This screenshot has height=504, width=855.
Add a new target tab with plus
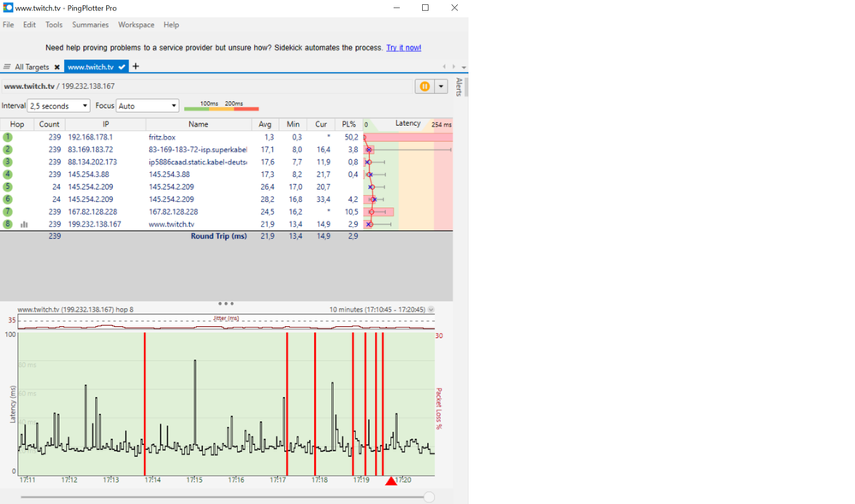pos(136,66)
